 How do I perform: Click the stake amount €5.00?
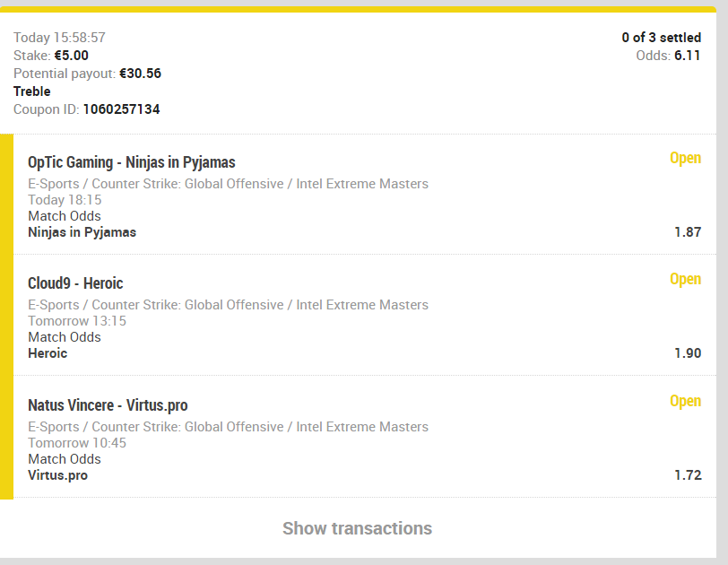pyautogui.click(x=71, y=56)
